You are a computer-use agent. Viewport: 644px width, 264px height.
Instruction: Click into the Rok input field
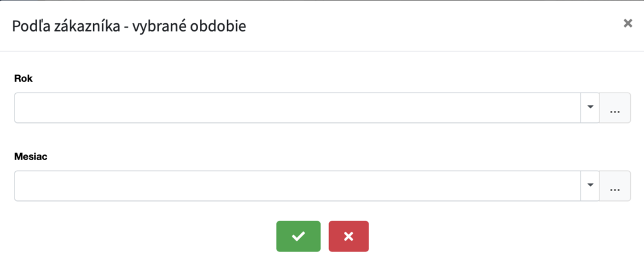297,108
